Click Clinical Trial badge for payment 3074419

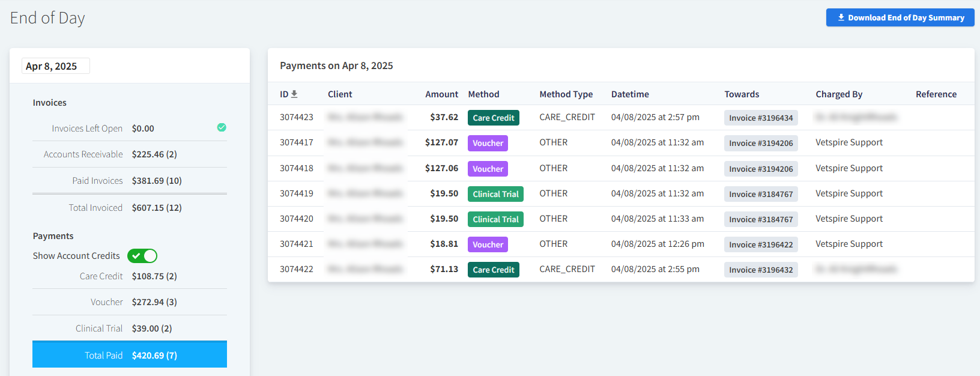point(495,194)
